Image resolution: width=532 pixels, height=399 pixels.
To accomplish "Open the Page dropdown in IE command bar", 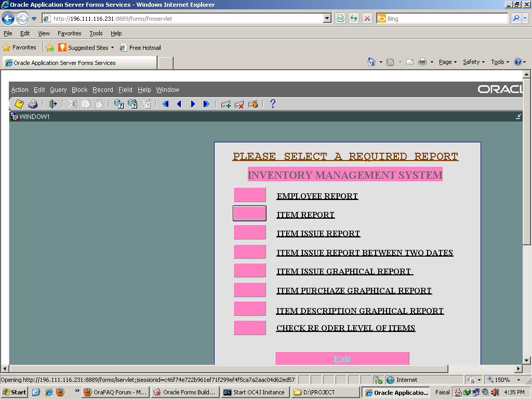I will tap(447, 62).
